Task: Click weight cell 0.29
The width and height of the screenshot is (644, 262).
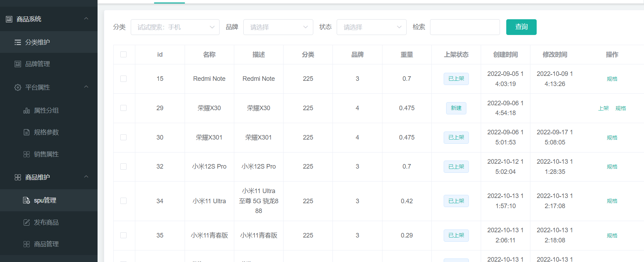Action: pos(407,235)
